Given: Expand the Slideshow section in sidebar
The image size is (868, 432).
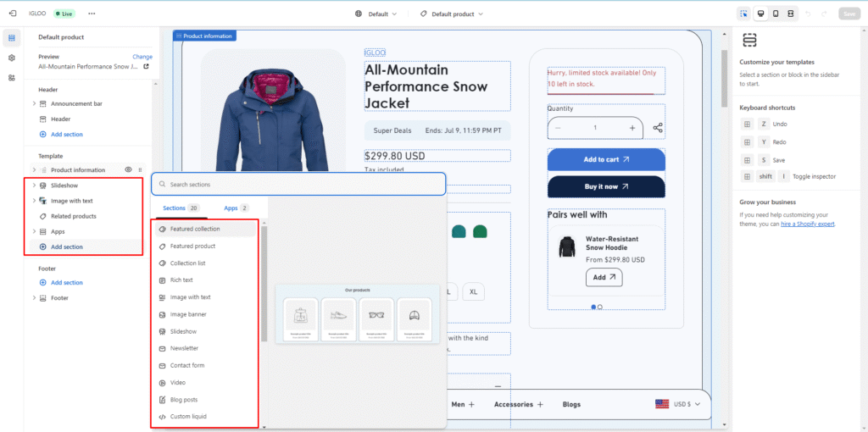Looking at the screenshot, I should point(34,186).
